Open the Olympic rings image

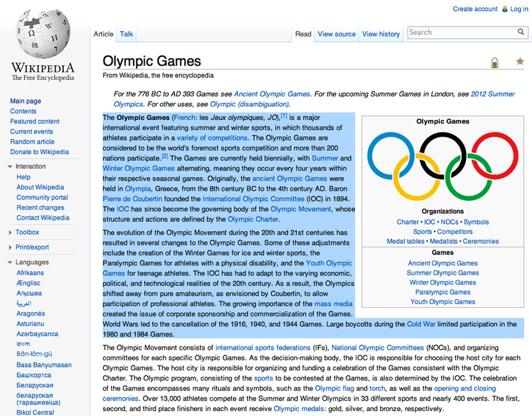(443, 167)
